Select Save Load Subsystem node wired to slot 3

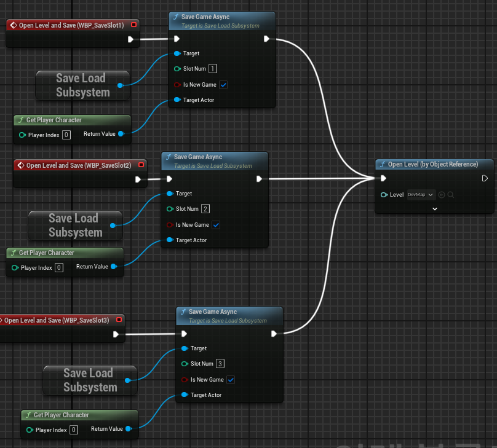(90, 380)
